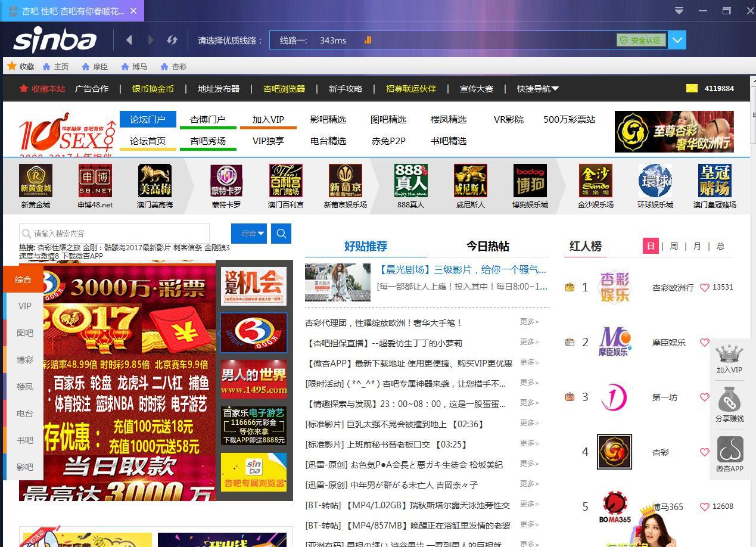Viewport: 756px width, 547px height.
Task: Open the line selection dropdown arrow
Action: [x=677, y=40]
